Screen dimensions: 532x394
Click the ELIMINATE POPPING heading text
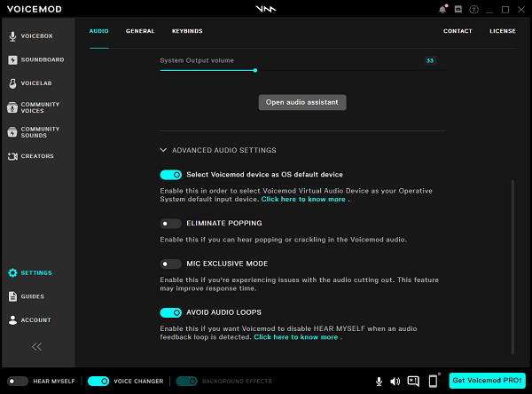tap(224, 223)
